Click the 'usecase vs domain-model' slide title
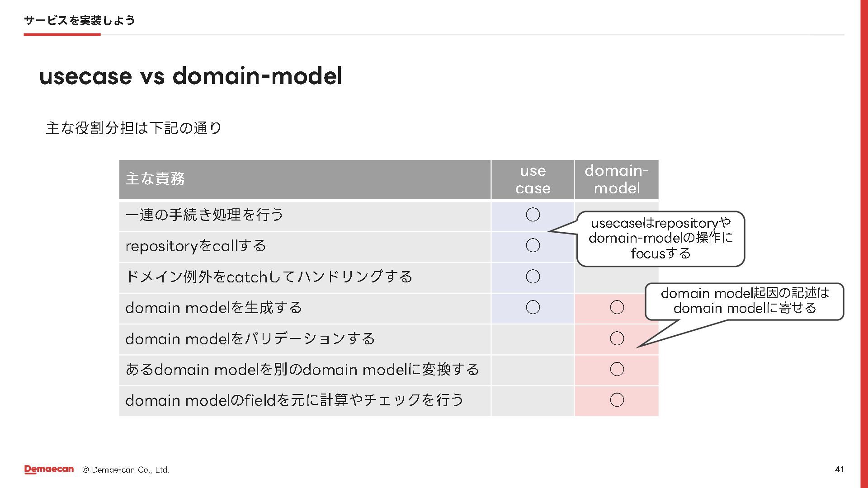Screen dimensions: 868x488 click(x=190, y=75)
